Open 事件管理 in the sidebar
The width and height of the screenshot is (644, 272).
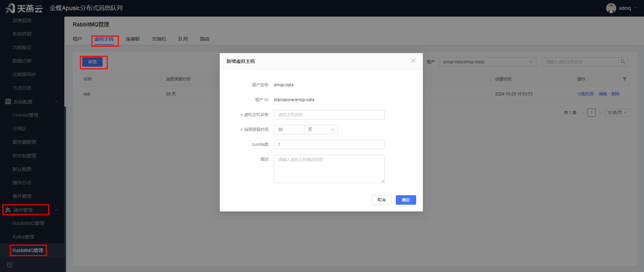(22, 196)
